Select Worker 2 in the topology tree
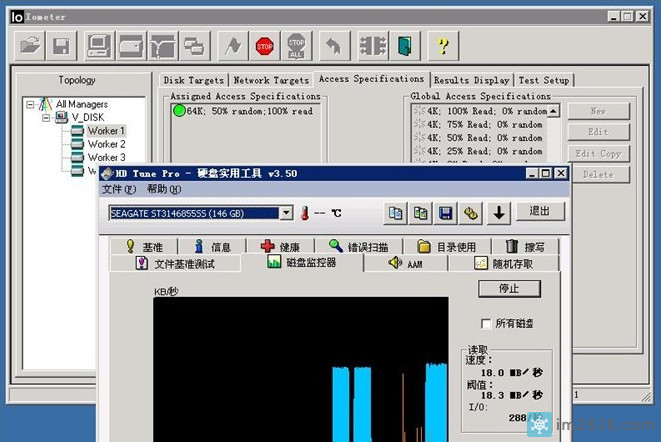This screenshot has height=442, width=662. (106, 144)
